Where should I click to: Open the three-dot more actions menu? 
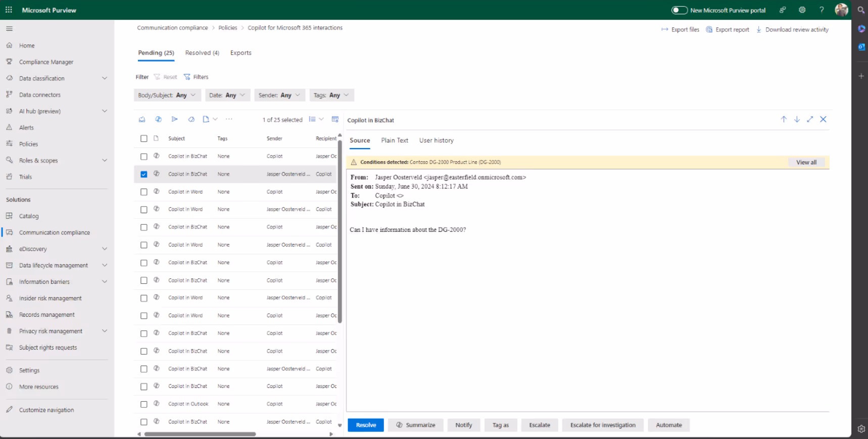coord(229,119)
